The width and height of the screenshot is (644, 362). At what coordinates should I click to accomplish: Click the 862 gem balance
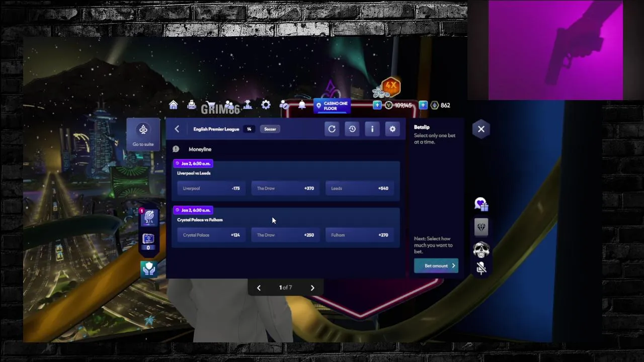click(x=445, y=106)
